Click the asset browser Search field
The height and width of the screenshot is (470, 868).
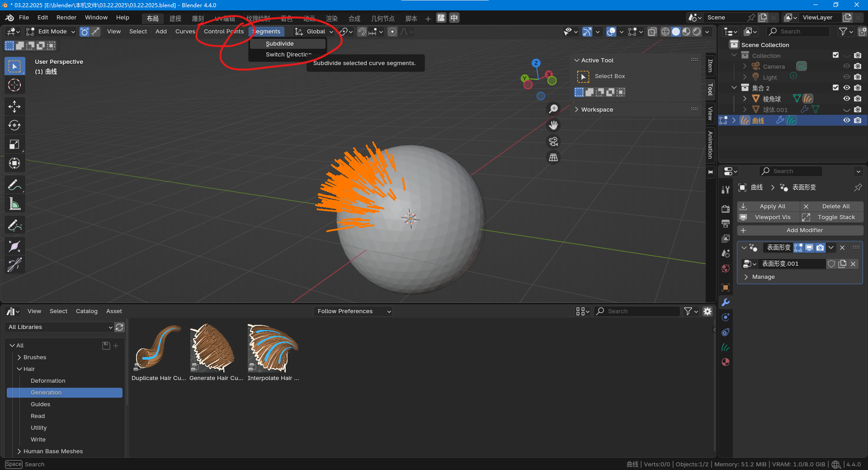click(x=637, y=311)
